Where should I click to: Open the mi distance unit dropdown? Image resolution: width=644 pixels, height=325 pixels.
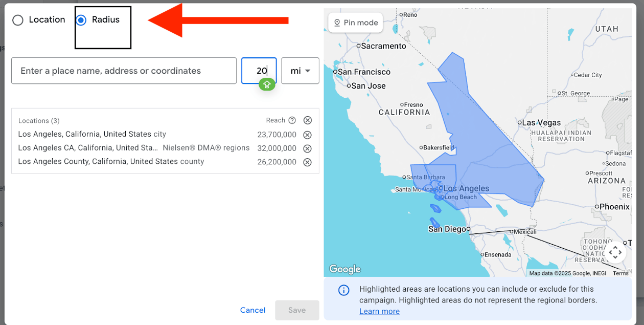[x=300, y=71]
